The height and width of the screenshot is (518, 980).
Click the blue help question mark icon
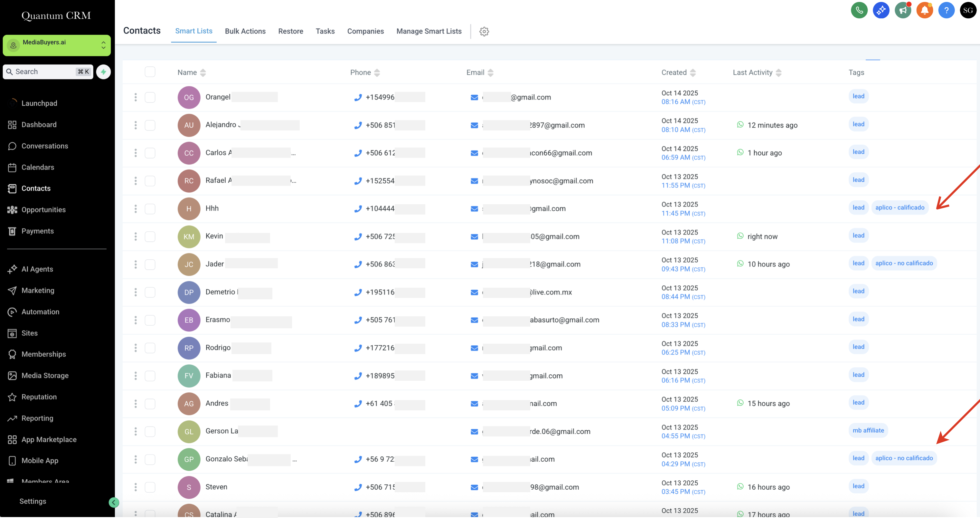[946, 10]
